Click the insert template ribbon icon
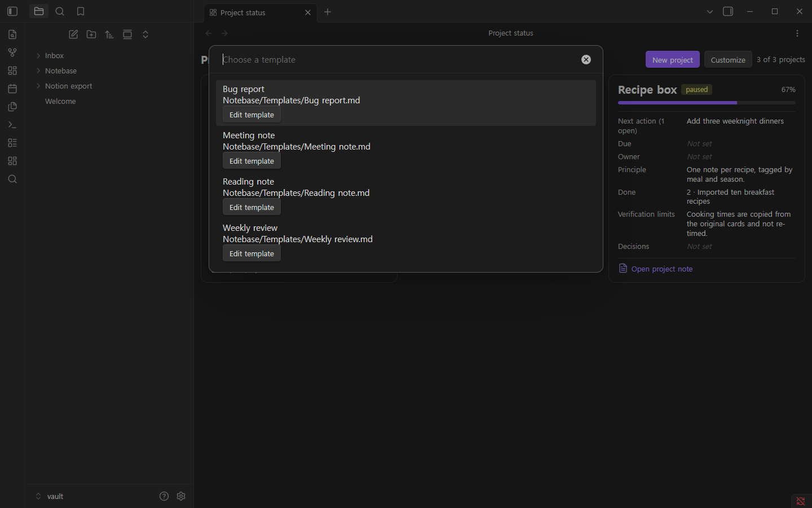812x508 pixels. (x=12, y=107)
